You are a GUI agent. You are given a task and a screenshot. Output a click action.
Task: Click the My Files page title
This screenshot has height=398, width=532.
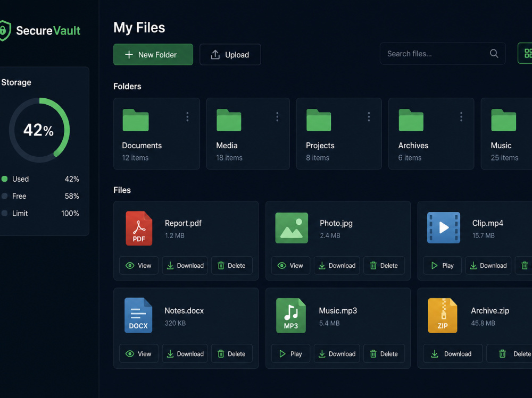pyautogui.click(x=139, y=28)
